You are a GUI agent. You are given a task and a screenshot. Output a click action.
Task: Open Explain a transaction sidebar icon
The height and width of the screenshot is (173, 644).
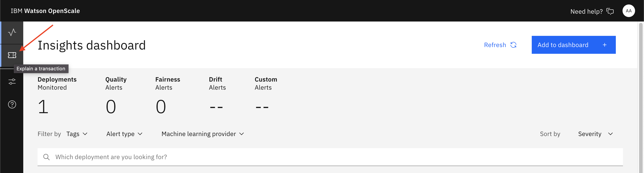tap(12, 55)
